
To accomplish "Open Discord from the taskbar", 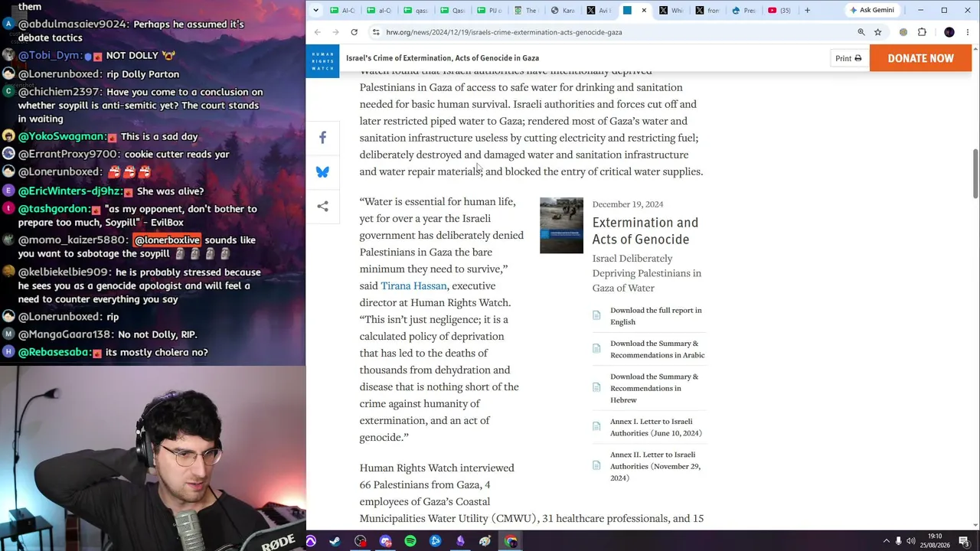I will pyautogui.click(x=385, y=542).
